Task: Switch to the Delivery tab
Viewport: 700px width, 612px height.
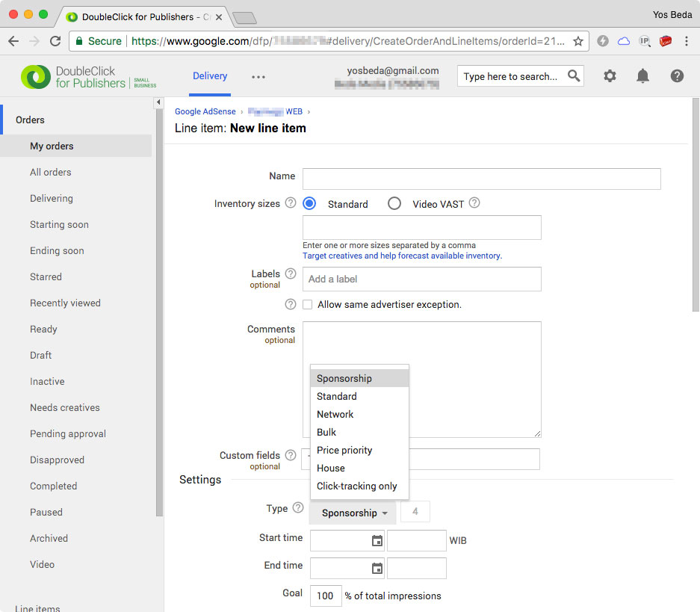Action: [x=210, y=76]
